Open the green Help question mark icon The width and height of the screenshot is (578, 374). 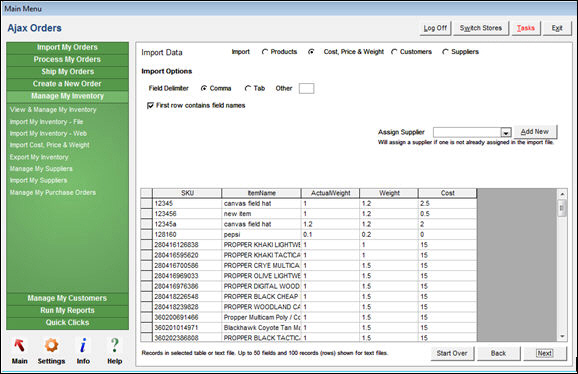click(x=115, y=346)
